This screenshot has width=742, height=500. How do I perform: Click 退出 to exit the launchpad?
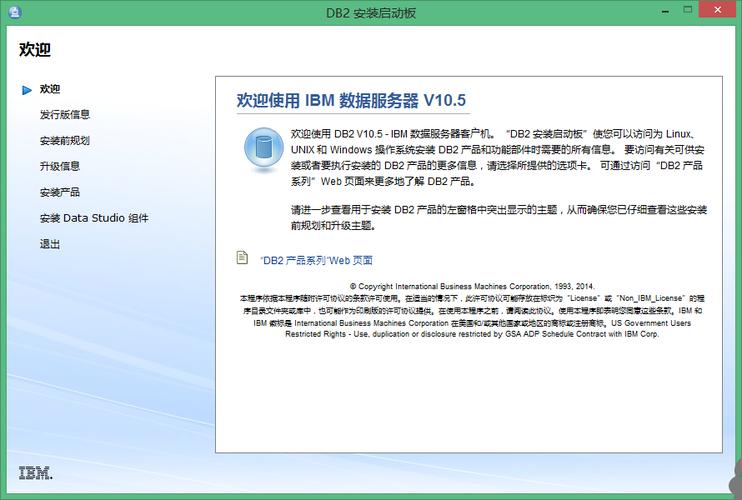(50, 244)
